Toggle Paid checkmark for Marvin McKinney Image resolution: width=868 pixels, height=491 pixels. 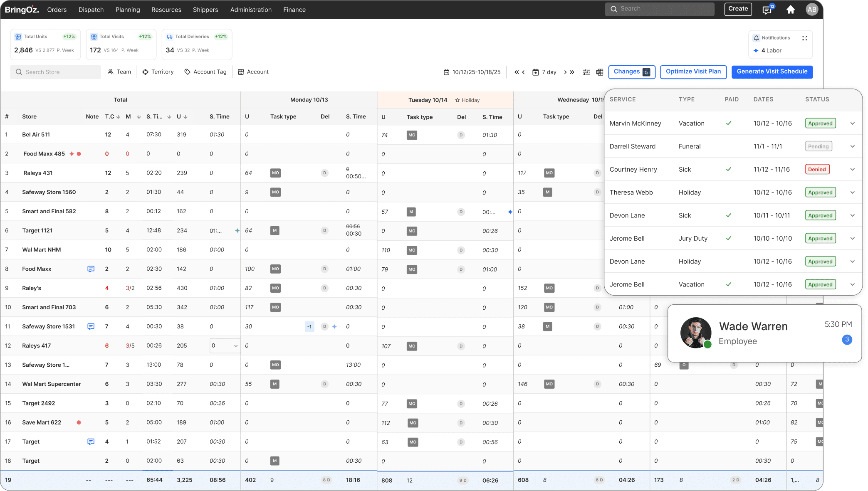click(729, 123)
